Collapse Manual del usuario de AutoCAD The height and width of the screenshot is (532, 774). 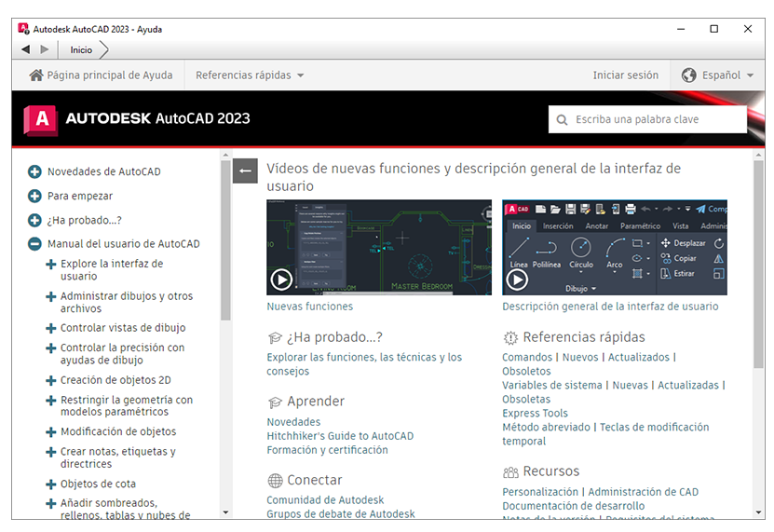click(34, 244)
